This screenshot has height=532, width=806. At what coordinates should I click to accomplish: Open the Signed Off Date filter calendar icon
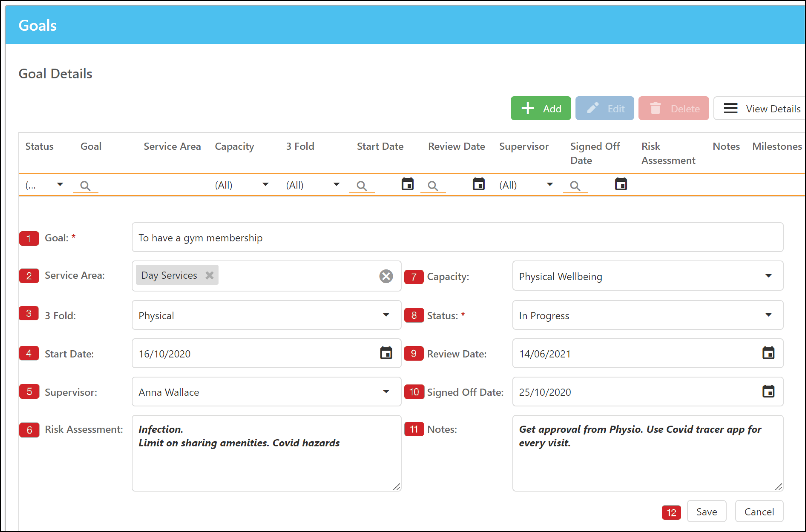[621, 184]
